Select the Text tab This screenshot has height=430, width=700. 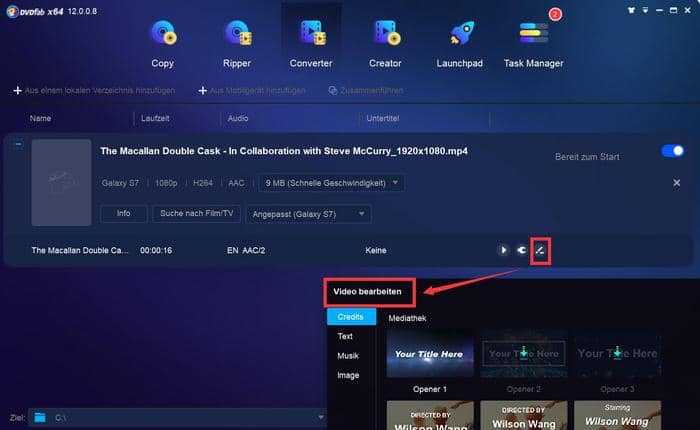coord(345,336)
